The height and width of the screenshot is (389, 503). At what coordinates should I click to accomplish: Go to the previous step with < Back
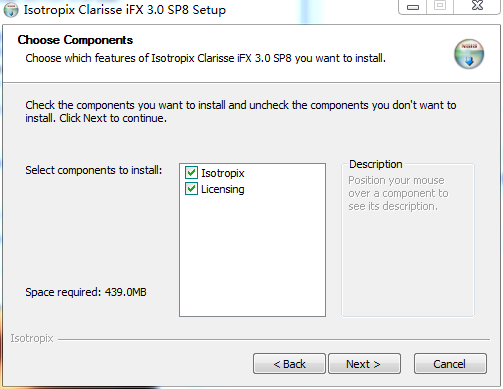pos(289,364)
